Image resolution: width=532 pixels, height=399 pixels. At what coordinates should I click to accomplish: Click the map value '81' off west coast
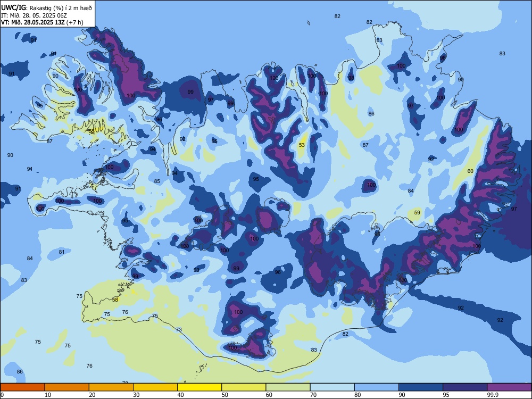[61, 252]
